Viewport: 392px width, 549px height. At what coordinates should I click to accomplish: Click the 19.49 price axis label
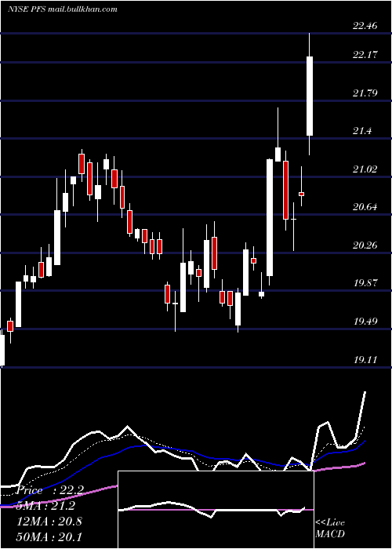click(x=365, y=321)
